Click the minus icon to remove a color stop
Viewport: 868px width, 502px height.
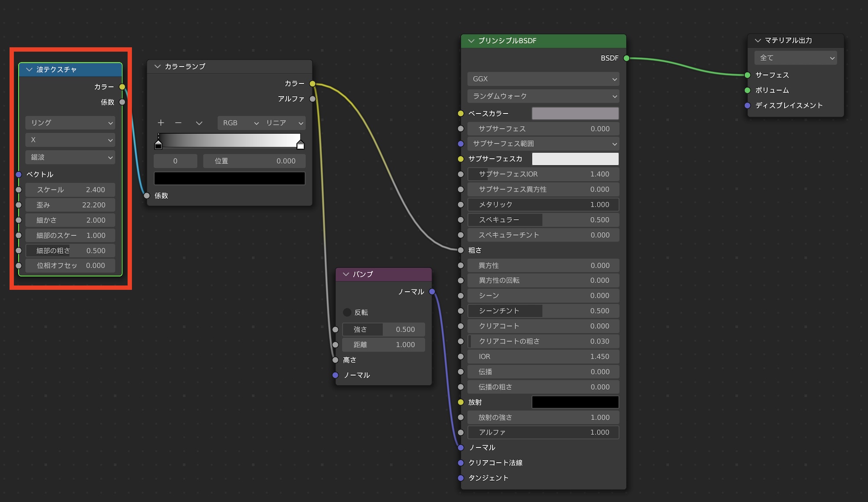(178, 123)
